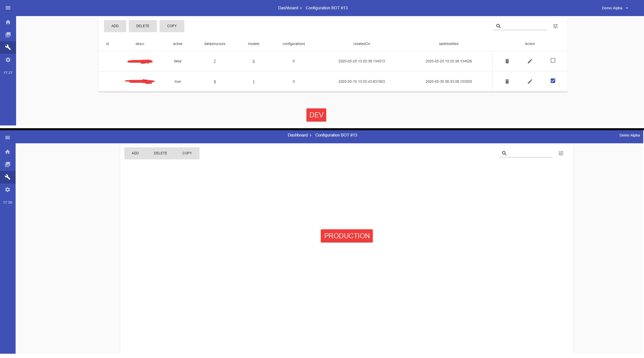Go to Dashboard breadcrumb in PRODUCTION header
This screenshot has width=644, height=358.
point(298,135)
